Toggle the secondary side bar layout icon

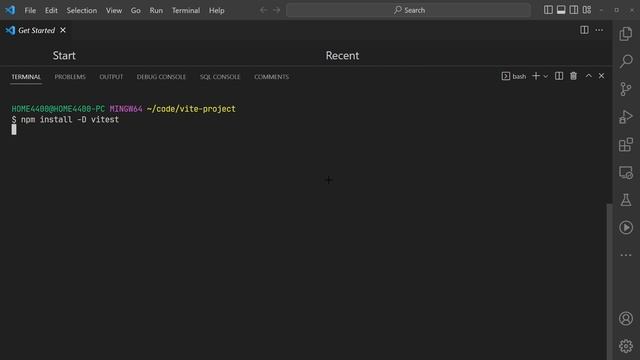click(x=573, y=10)
